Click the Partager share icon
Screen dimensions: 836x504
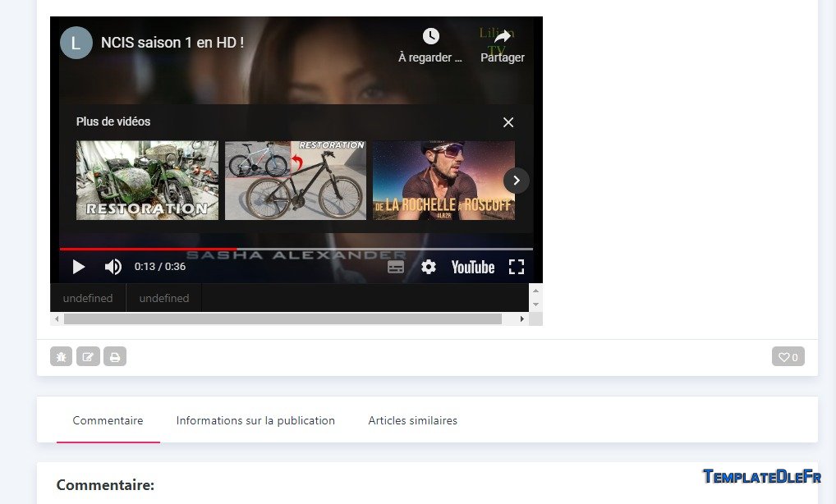point(503,37)
